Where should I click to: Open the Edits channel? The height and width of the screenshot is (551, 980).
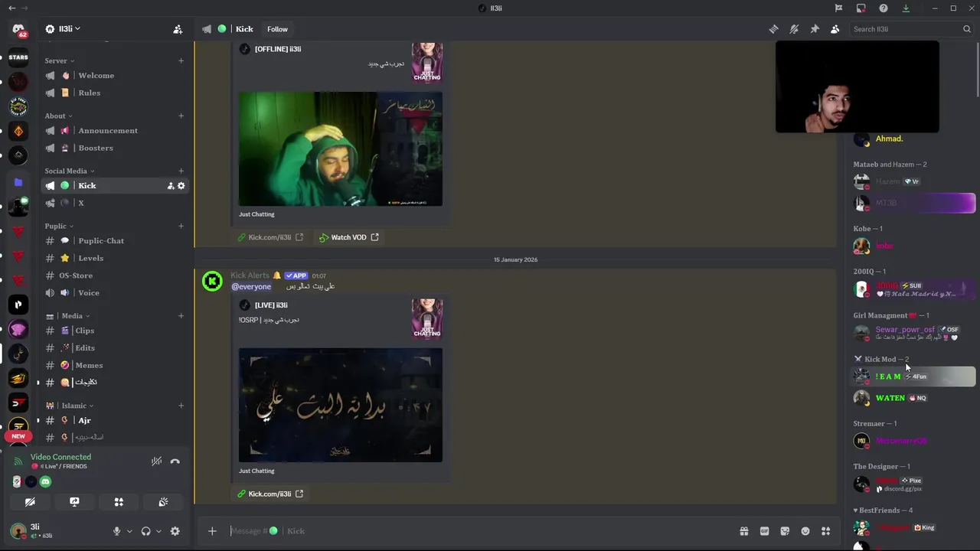coord(115,347)
